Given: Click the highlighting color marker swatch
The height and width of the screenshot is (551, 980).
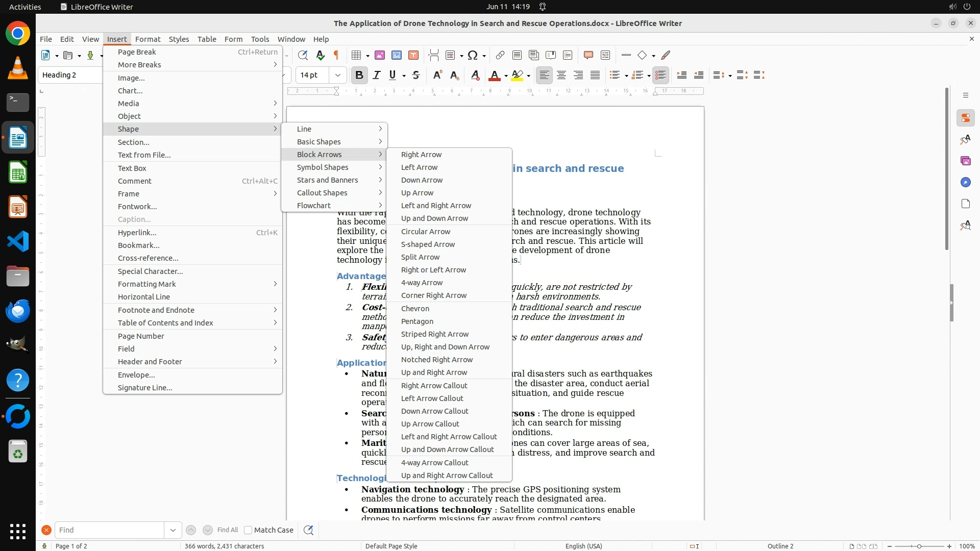Looking at the screenshot, I should coord(517,75).
